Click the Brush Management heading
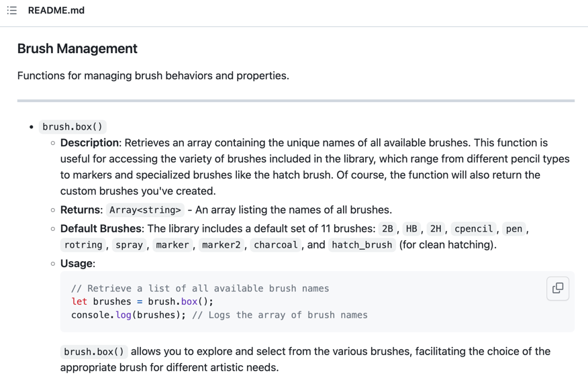 click(77, 49)
